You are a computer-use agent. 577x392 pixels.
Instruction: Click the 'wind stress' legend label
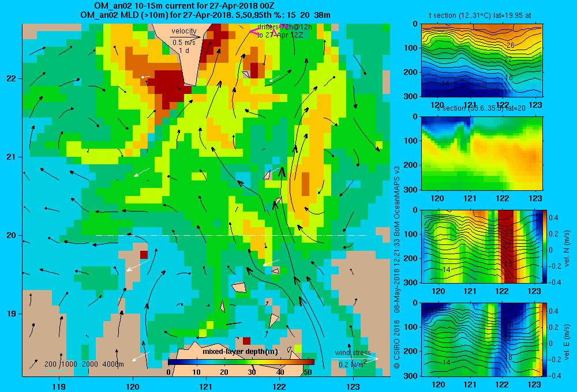coord(353,353)
